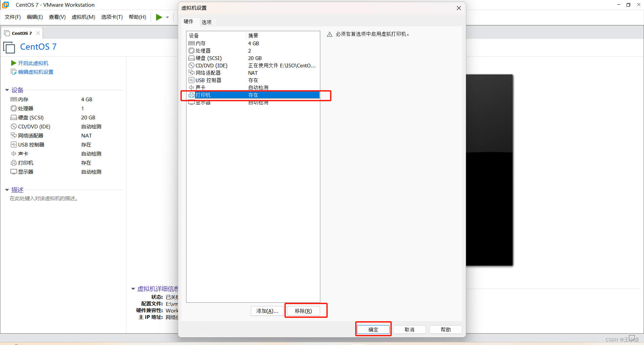Minimize the VMware Workstation window
644x345 pixels.
619,5
